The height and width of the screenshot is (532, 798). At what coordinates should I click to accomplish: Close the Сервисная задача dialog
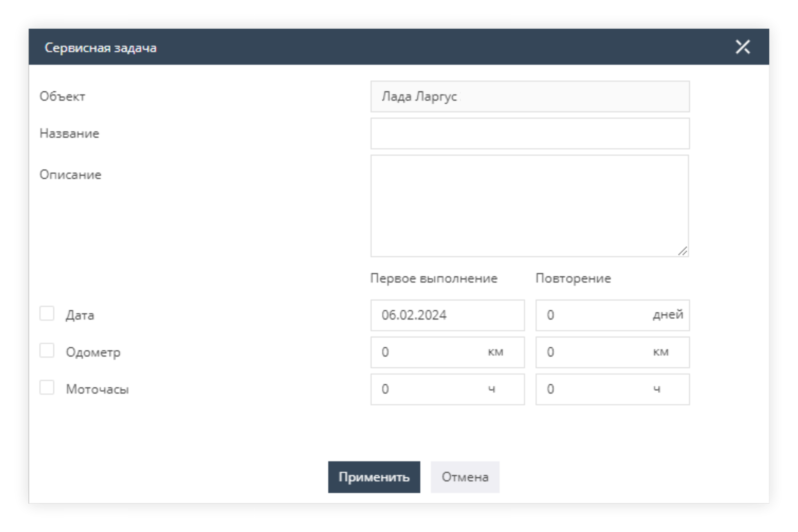click(743, 47)
